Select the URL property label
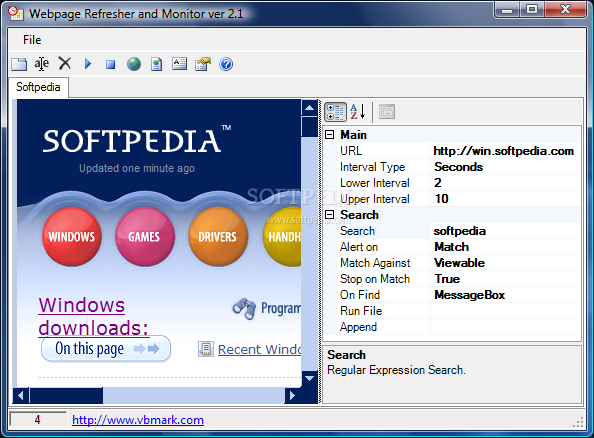 [351, 151]
